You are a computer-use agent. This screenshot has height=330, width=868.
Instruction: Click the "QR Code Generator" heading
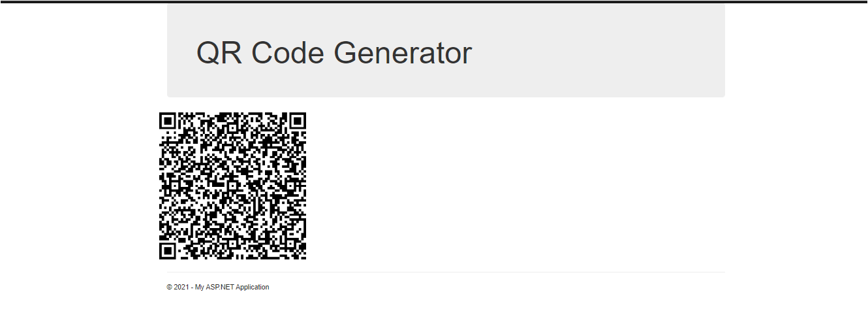(333, 53)
